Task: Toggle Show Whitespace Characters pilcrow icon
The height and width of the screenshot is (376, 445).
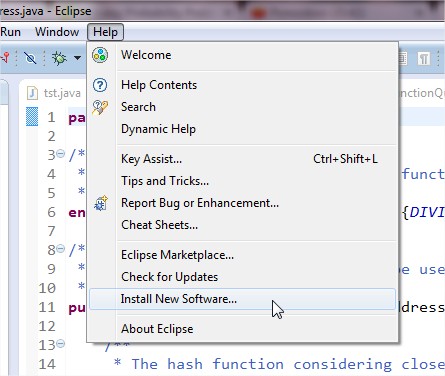Action: [424, 59]
